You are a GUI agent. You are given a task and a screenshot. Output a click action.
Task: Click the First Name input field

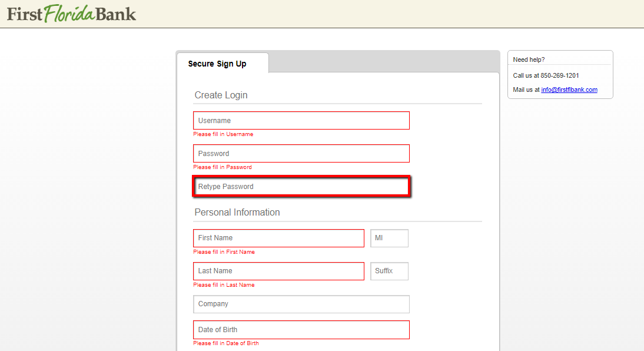(x=278, y=238)
